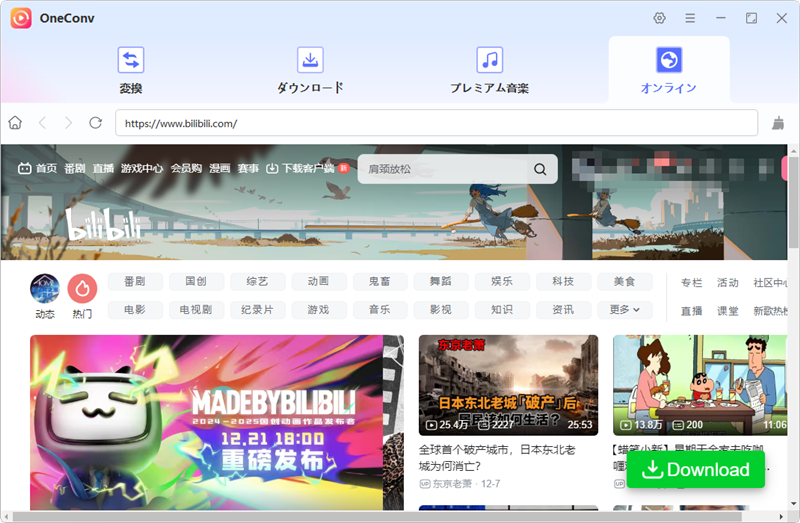
Task: Select the 娱乐 category chip
Action: (503, 281)
